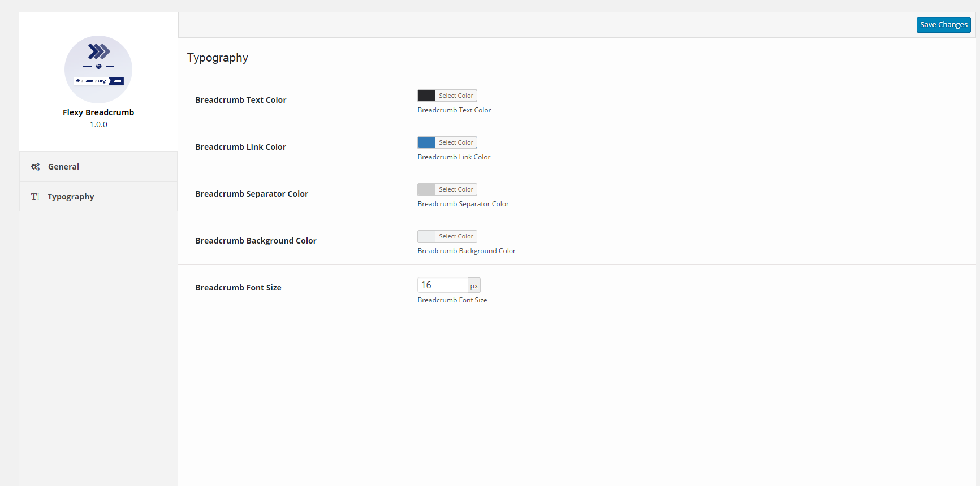The width and height of the screenshot is (980, 486).
Task: Open Select Color for Breadcrumb Background Color
Action: (456, 236)
